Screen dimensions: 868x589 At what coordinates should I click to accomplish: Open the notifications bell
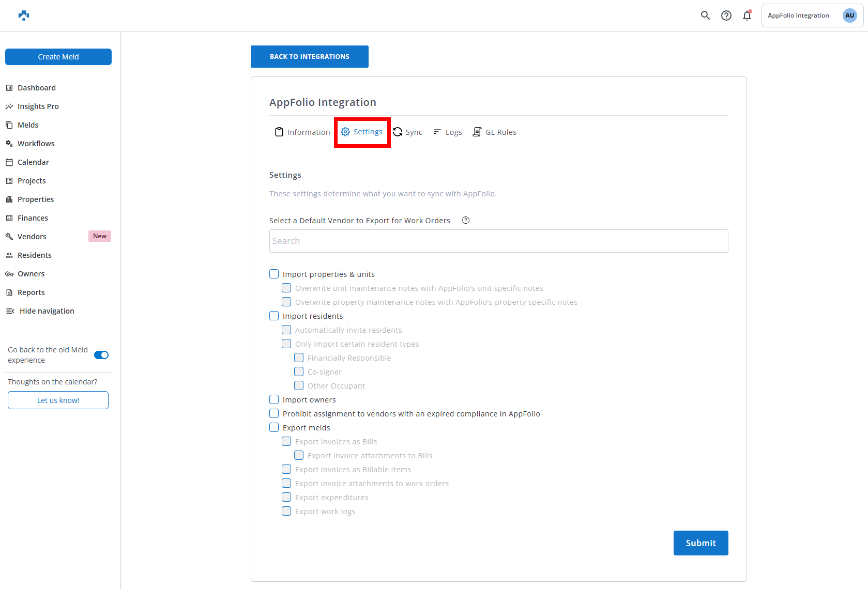coord(747,16)
